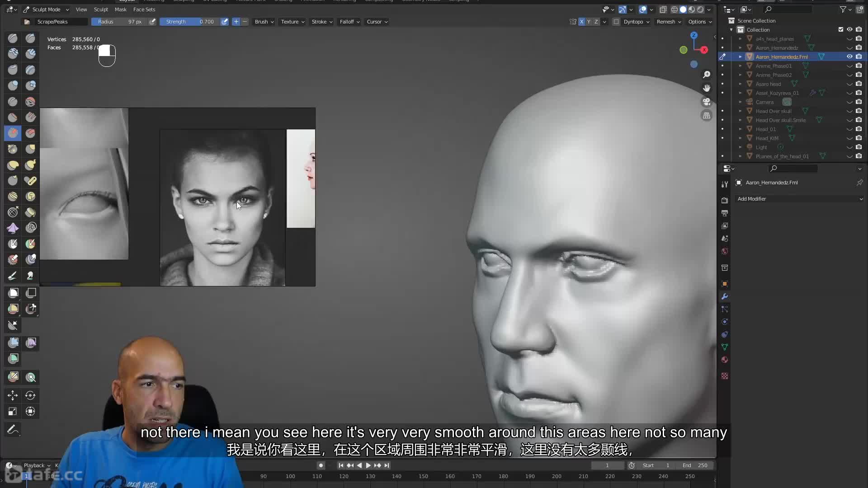Open the Cursor dropdown
The image size is (868, 488).
377,22
